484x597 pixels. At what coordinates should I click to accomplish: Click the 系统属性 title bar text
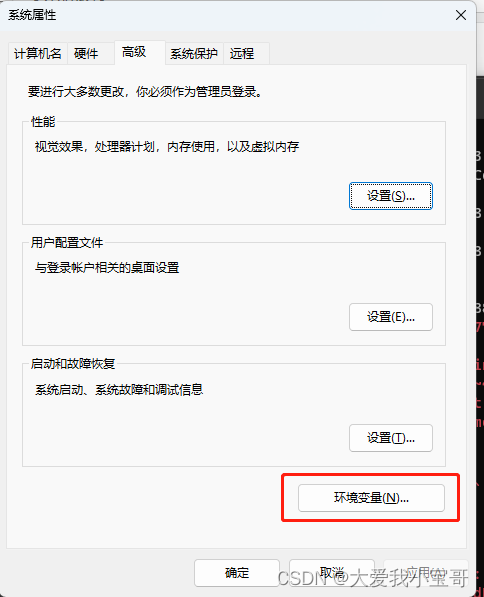(32, 15)
